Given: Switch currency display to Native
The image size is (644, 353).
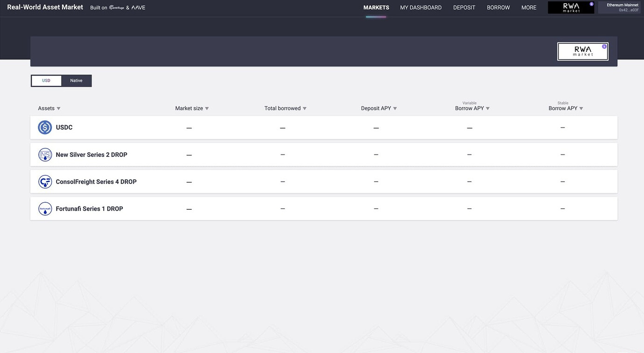Looking at the screenshot, I should point(76,81).
